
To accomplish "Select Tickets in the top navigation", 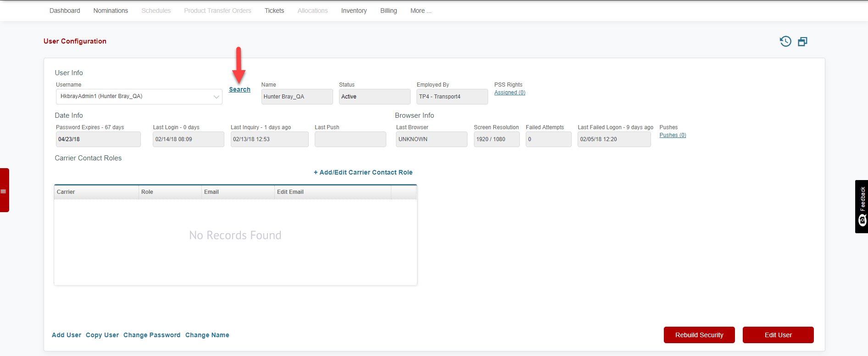I will [x=274, y=11].
